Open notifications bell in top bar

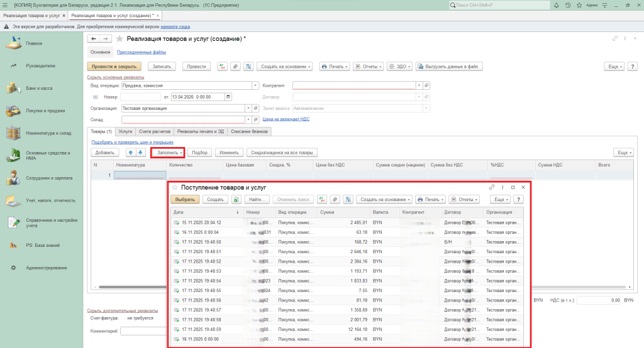point(557,5)
